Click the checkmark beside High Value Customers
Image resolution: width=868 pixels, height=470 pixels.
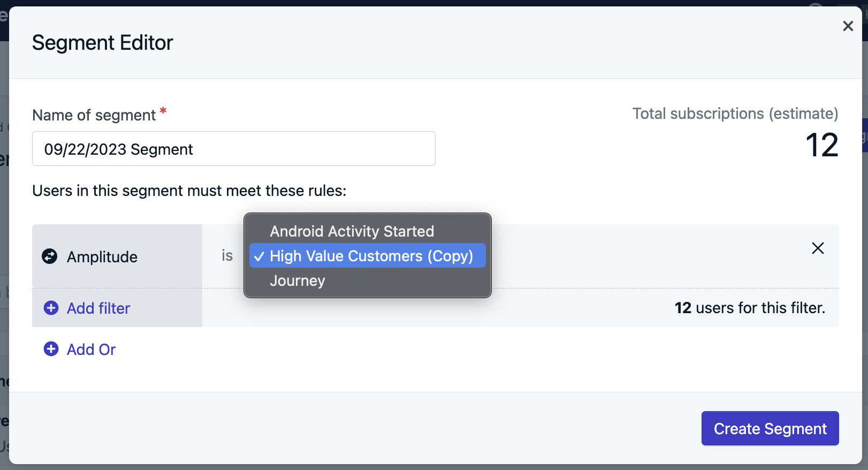coord(259,256)
